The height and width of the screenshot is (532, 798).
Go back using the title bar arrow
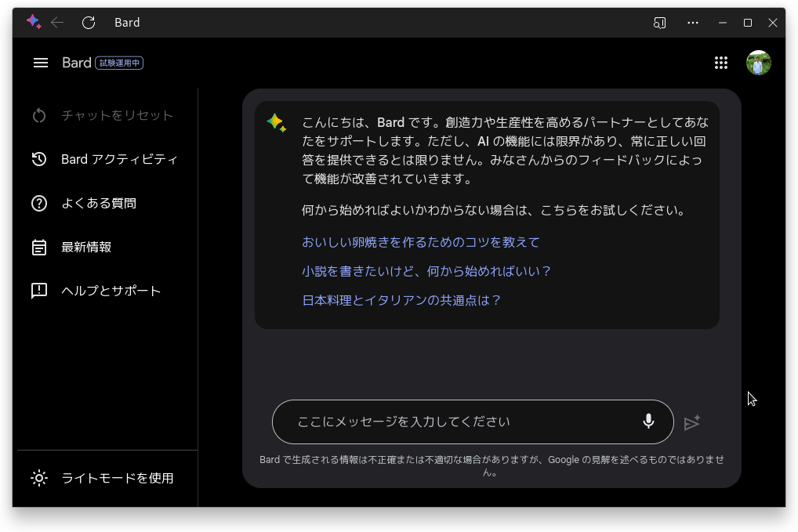click(57, 23)
